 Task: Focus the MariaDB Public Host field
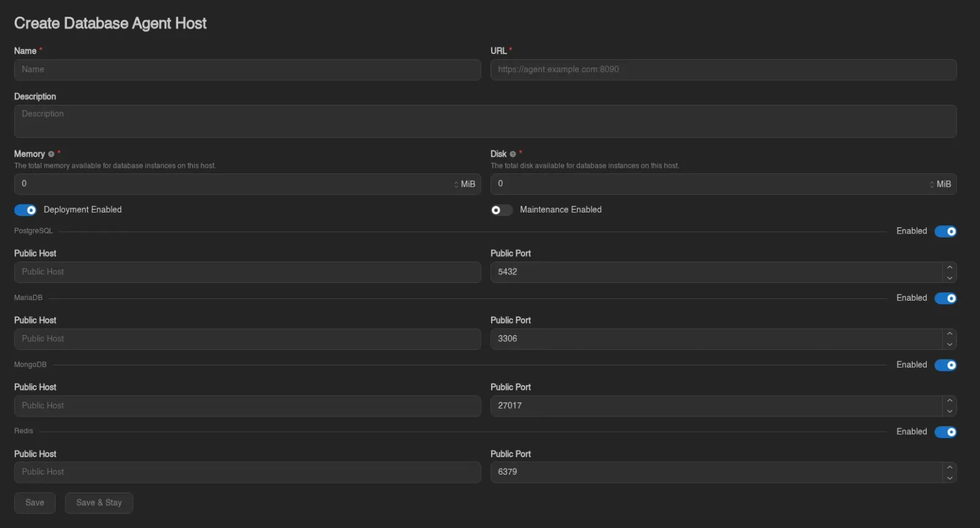[247, 339]
